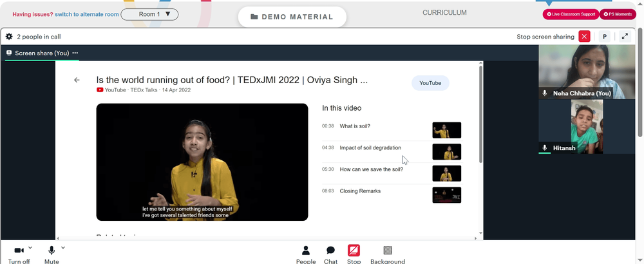The image size is (644, 264).
Task: Open screen share options ellipsis menu
Action: [x=75, y=53]
